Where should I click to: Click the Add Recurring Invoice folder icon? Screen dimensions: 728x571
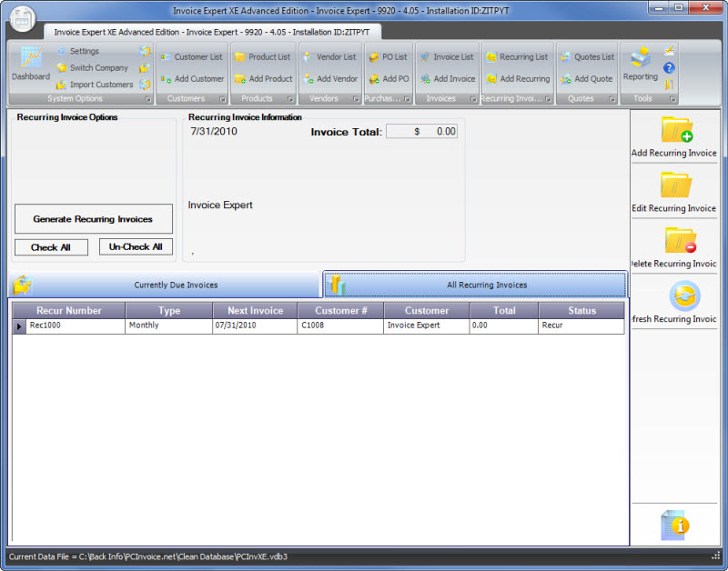[676, 129]
